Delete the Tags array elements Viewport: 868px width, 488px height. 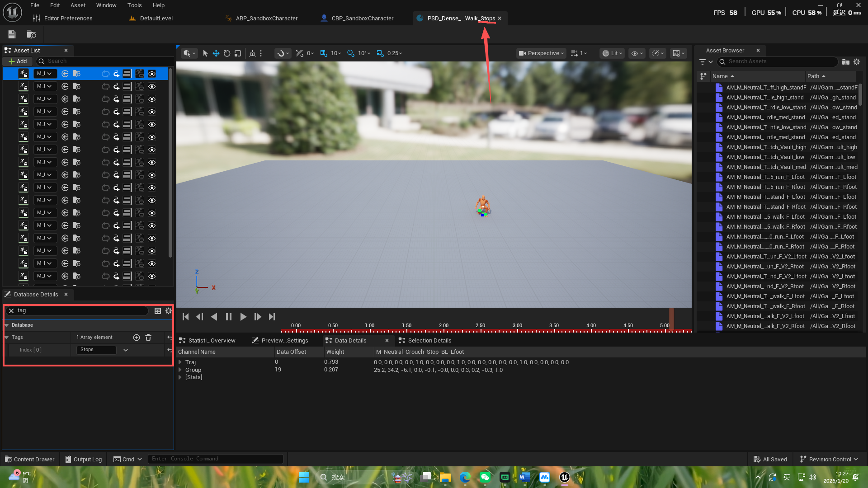[x=148, y=337]
